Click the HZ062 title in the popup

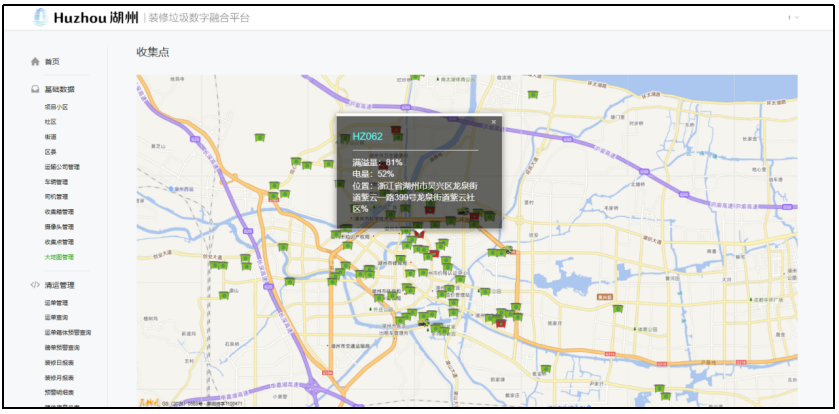pyautogui.click(x=367, y=136)
